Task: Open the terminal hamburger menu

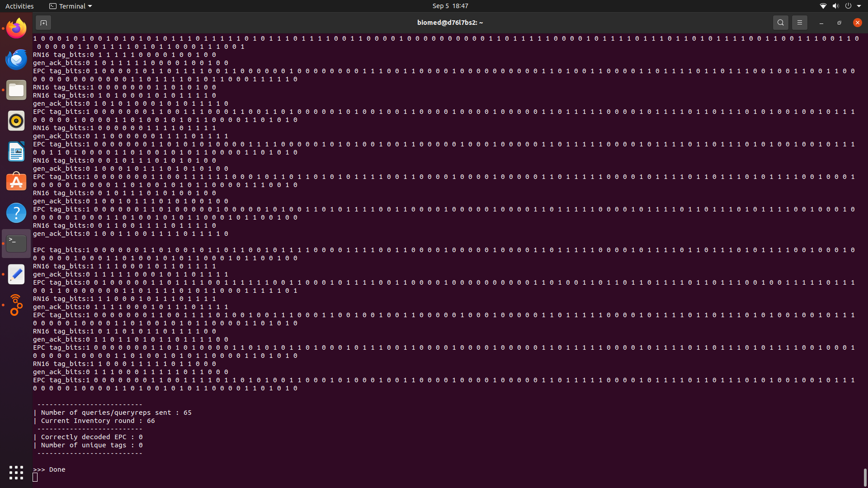Action: (799, 22)
